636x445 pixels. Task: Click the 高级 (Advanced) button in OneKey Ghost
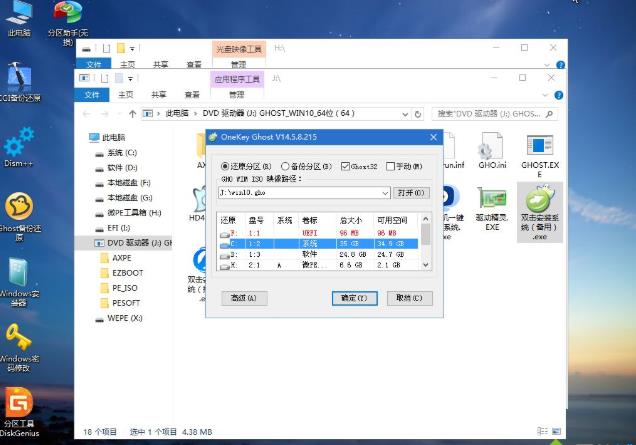[x=243, y=298]
